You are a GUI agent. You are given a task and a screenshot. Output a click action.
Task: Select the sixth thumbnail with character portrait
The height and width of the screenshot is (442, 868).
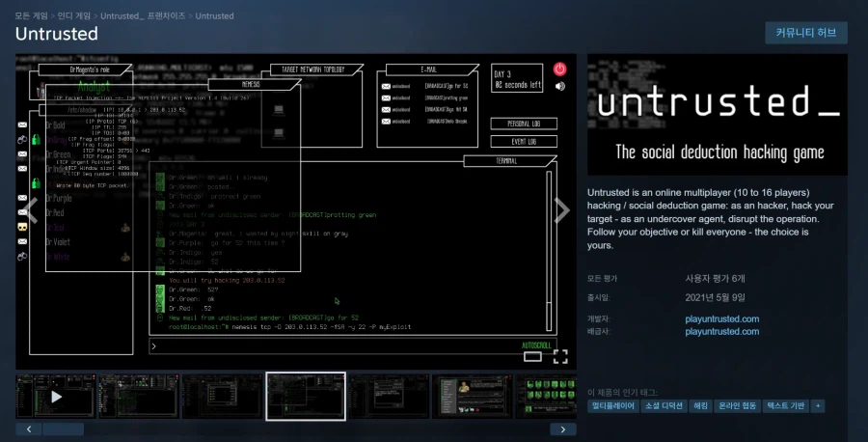(473, 396)
